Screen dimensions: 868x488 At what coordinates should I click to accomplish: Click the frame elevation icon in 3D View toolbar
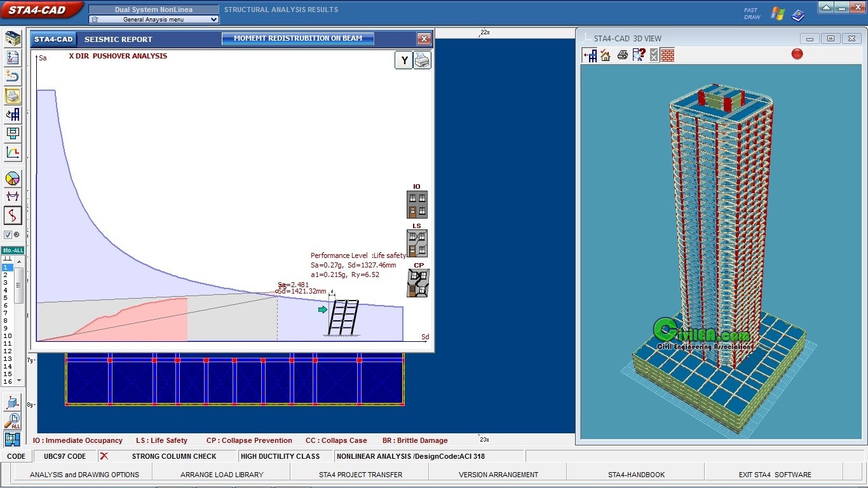(590, 55)
